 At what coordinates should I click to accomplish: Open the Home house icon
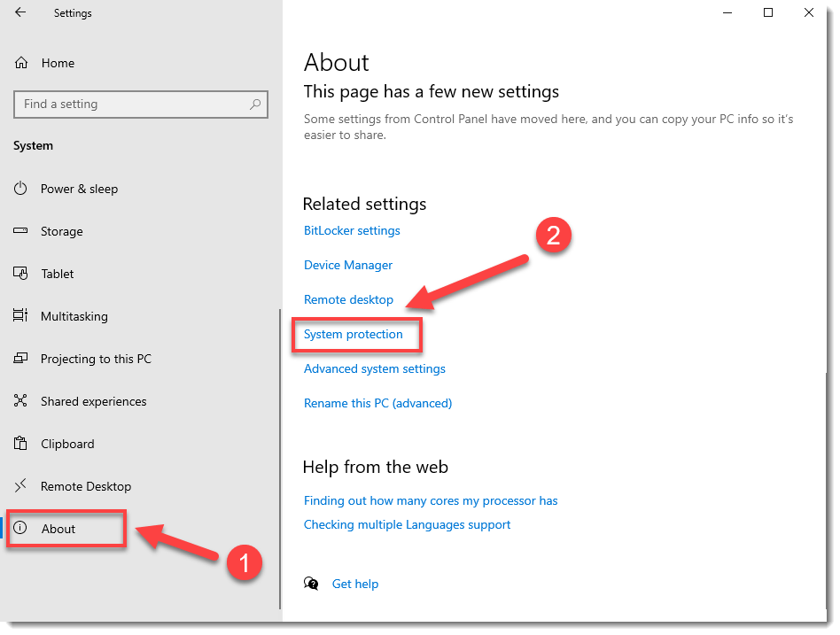(x=20, y=62)
